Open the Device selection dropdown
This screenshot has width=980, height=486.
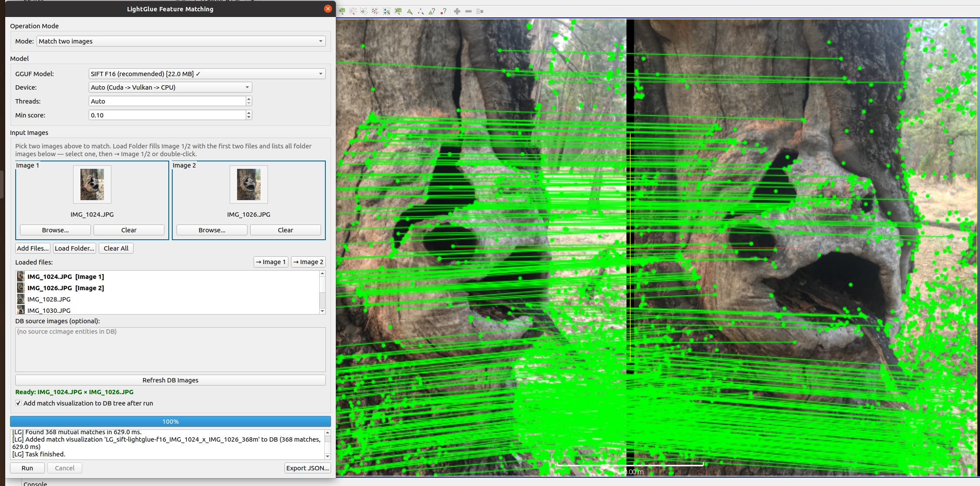pyautogui.click(x=170, y=87)
